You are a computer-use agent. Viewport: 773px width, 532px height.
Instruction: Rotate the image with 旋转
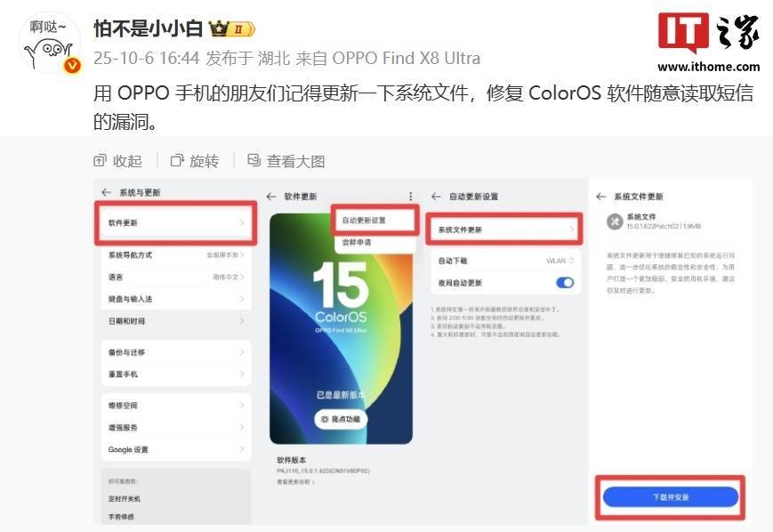pyautogui.click(x=195, y=161)
